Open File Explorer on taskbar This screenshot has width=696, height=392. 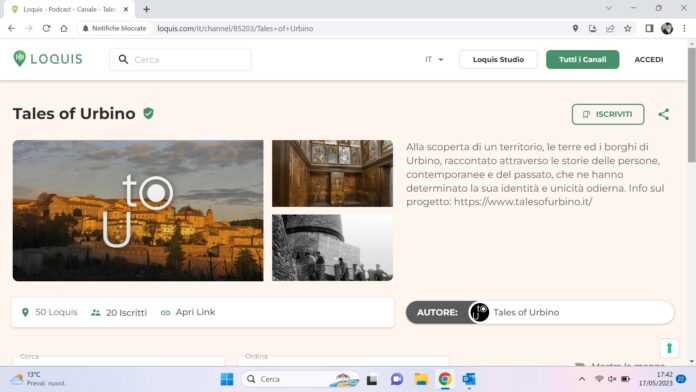421,379
